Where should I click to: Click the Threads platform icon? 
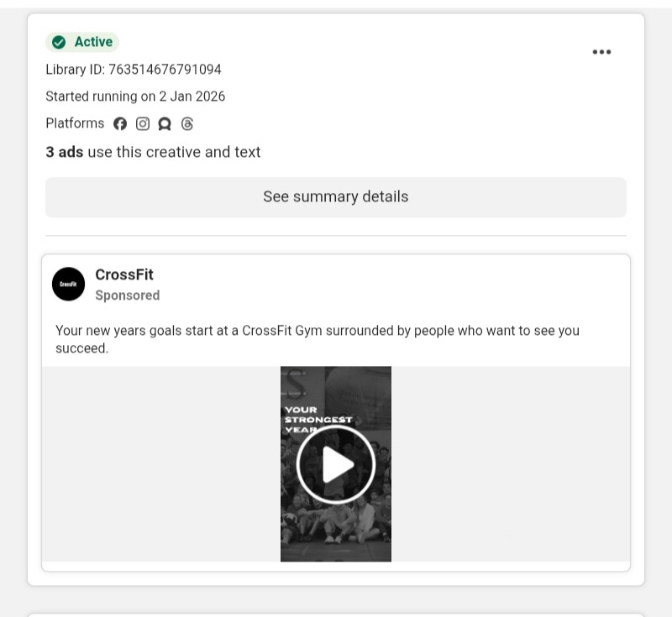coord(187,124)
